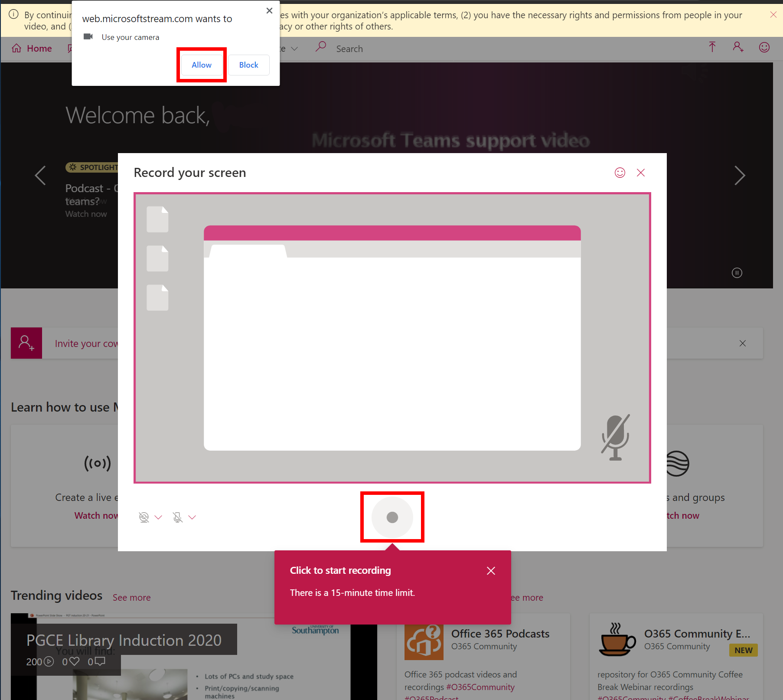Image resolution: width=783 pixels, height=700 pixels.
Task: Close the yellow policy notice banner
Action: [x=773, y=15]
